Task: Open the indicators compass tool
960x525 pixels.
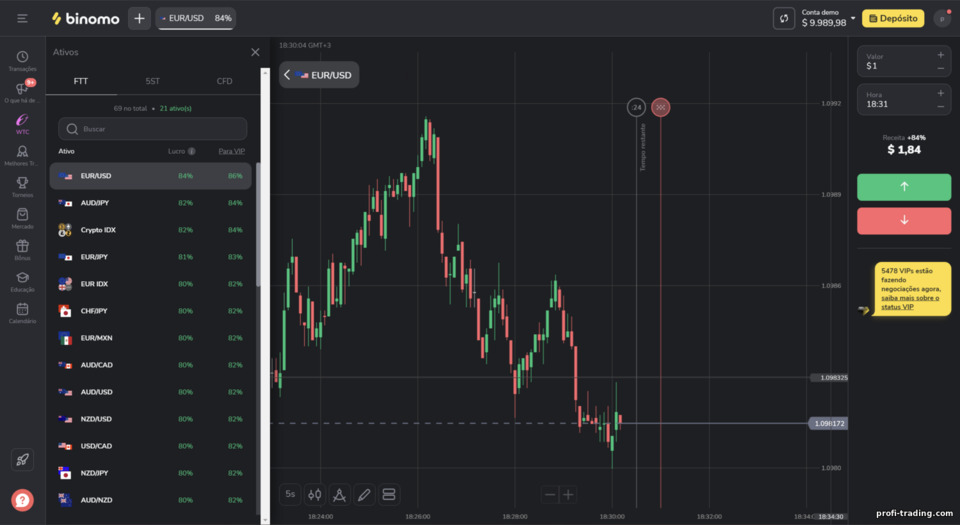Action: click(339, 494)
